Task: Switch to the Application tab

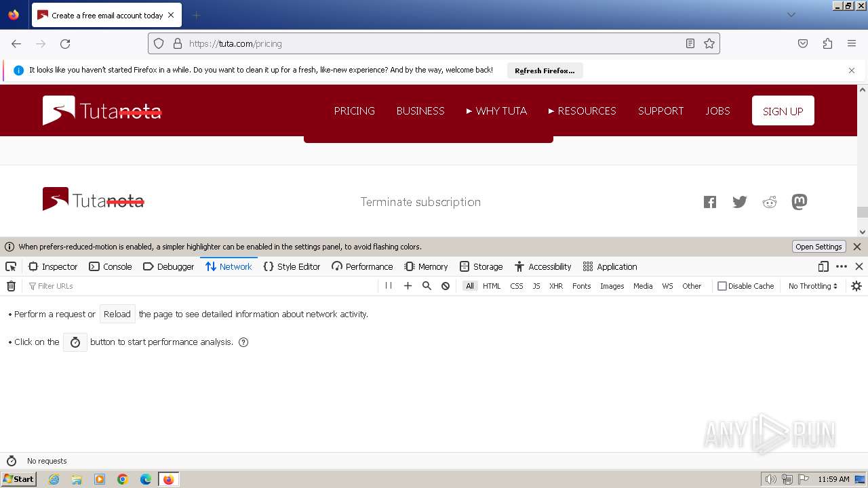Action: [610, 266]
